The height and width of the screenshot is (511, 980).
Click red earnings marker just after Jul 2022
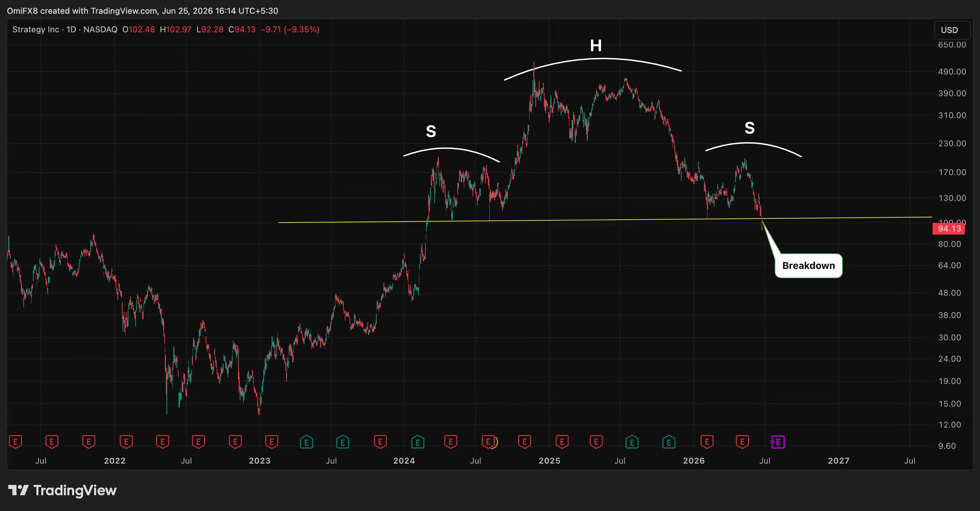click(x=198, y=442)
